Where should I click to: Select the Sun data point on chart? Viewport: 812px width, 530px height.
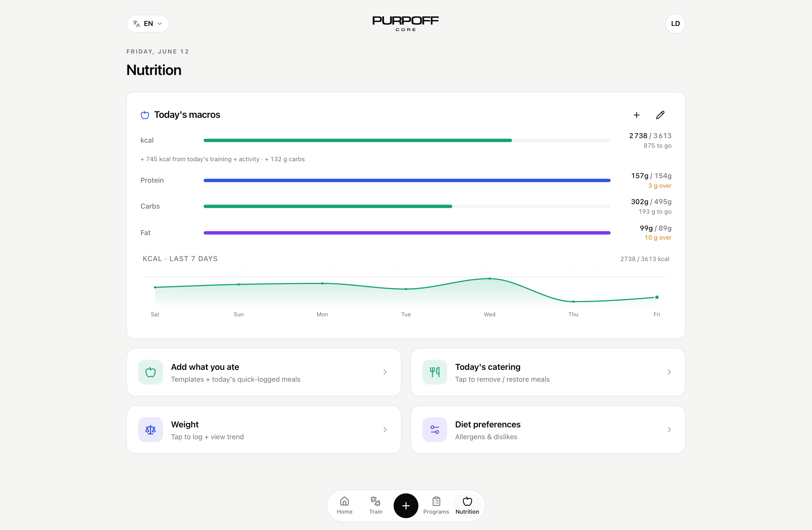point(239,284)
